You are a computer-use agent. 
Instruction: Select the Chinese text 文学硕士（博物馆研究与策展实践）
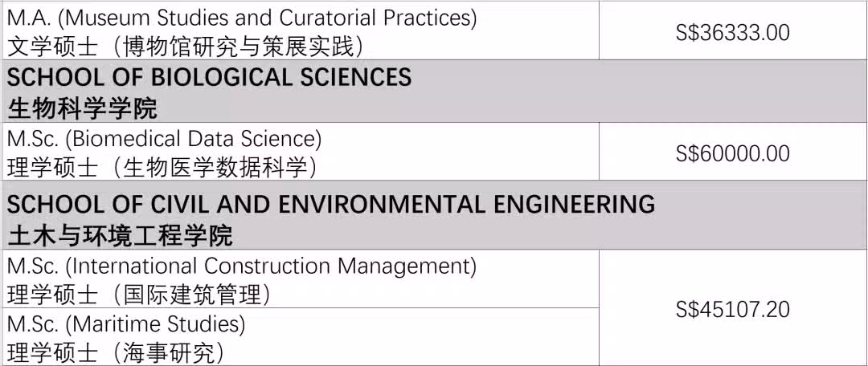[x=186, y=47]
